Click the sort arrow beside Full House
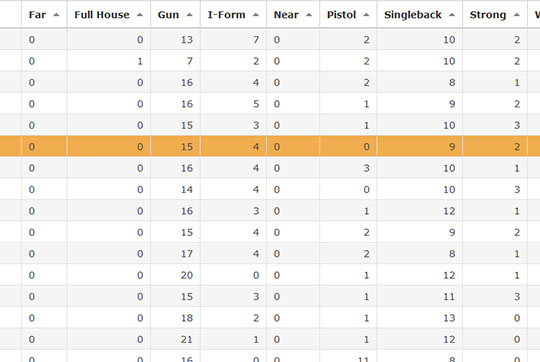Screen dimensions: 540x362 (x=139, y=15)
